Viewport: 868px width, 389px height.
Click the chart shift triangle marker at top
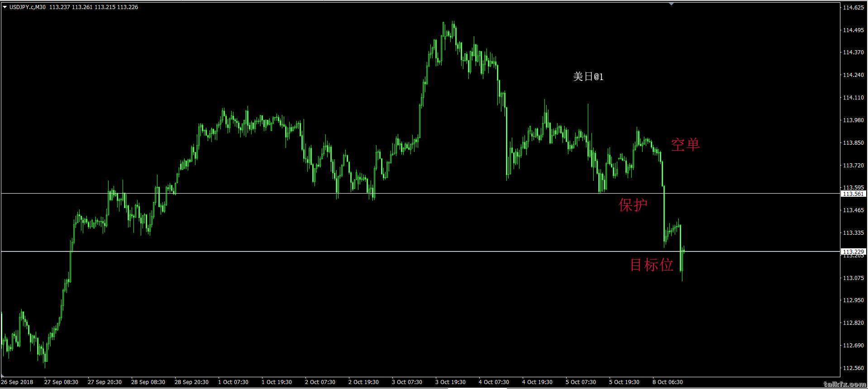click(672, 4)
